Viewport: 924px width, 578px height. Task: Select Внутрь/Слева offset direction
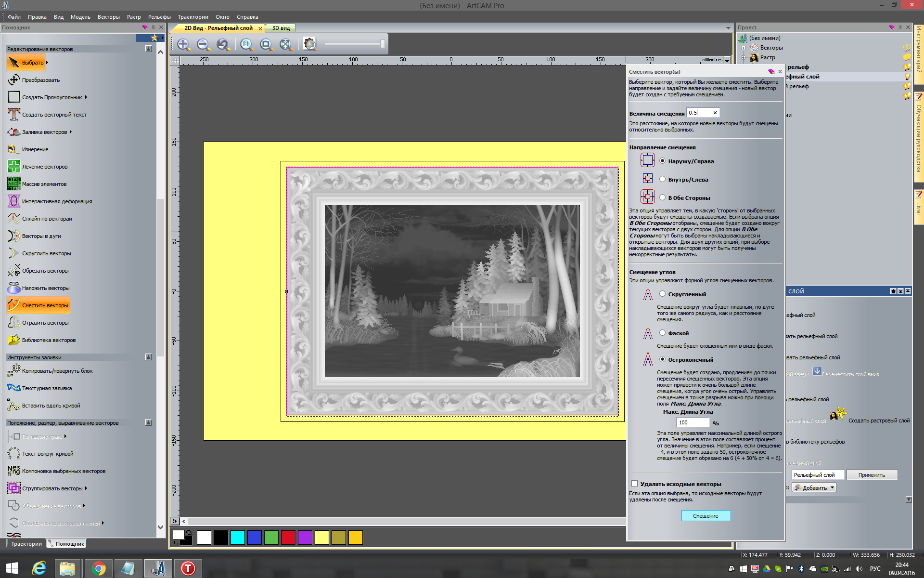click(x=662, y=179)
